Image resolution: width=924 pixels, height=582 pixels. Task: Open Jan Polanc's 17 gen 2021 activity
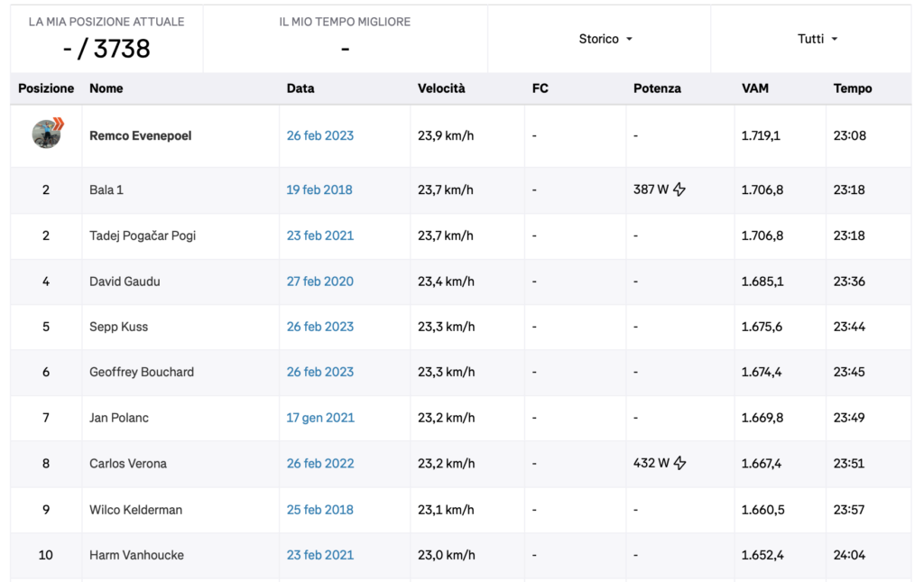[x=320, y=418]
